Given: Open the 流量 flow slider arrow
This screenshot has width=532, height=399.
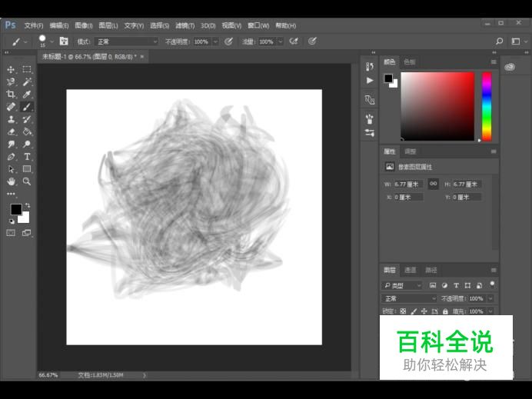Looking at the screenshot, I should pyautogui.click(x=281, y=42).
